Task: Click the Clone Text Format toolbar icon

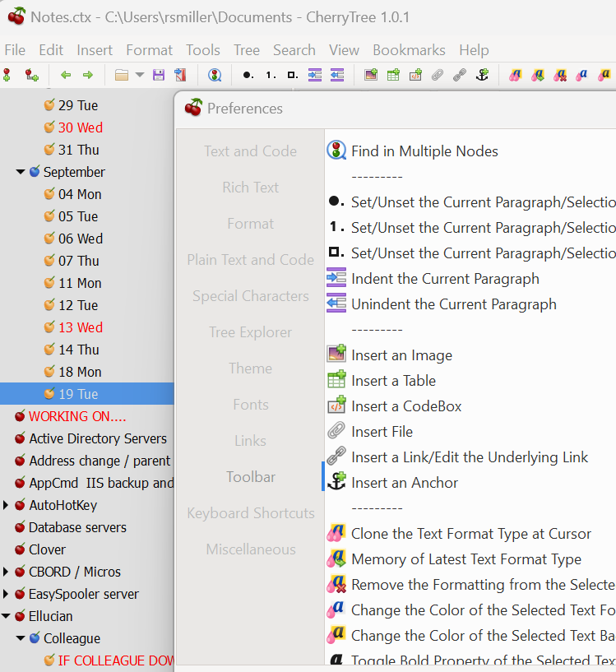Action: pos(516,75)
